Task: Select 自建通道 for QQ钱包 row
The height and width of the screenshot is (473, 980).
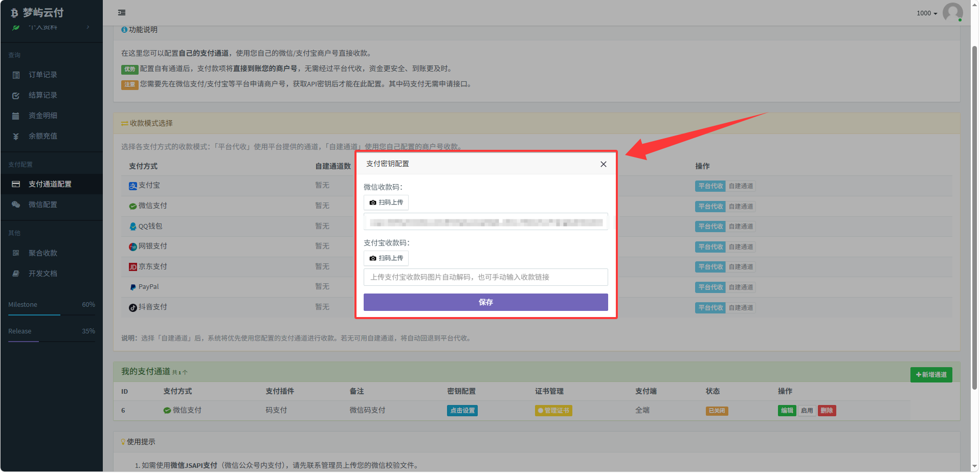Action: click(741, 227)
